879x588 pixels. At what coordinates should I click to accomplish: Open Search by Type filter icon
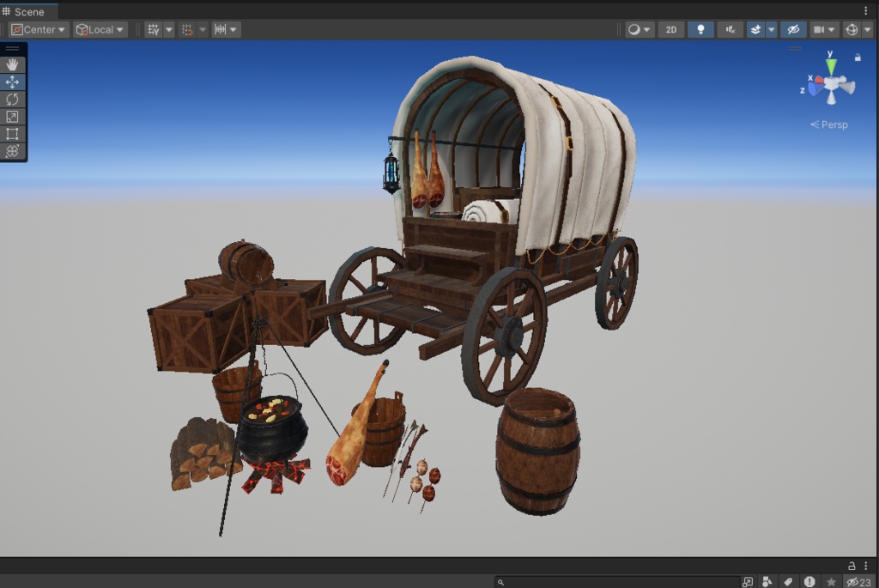[x=767, y=582]
